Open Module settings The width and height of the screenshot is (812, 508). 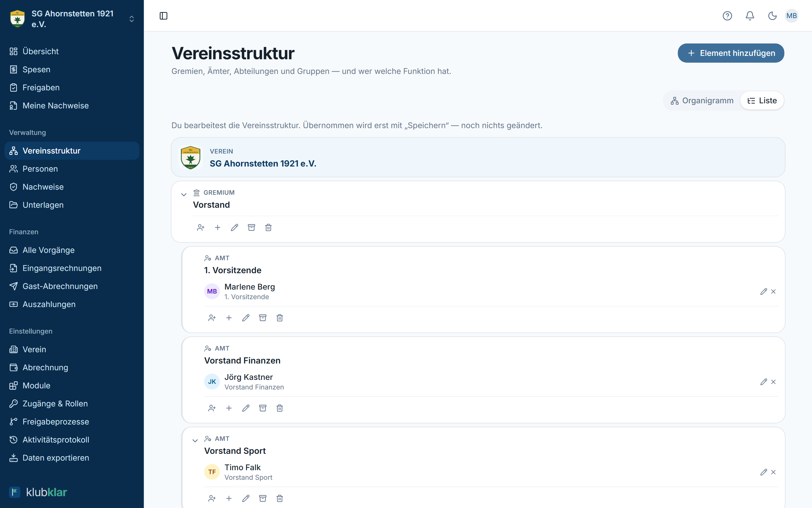72,386
